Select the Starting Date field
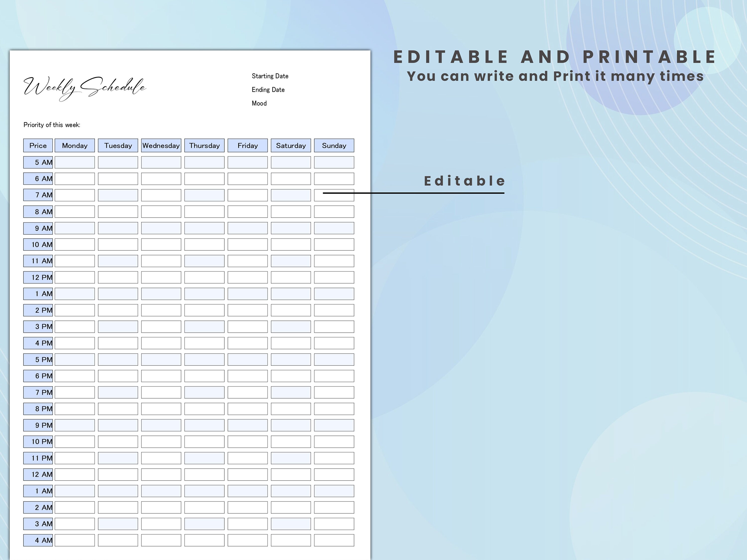Image resolution: width=747 pixels, height=560 pixels. (270, 76)
